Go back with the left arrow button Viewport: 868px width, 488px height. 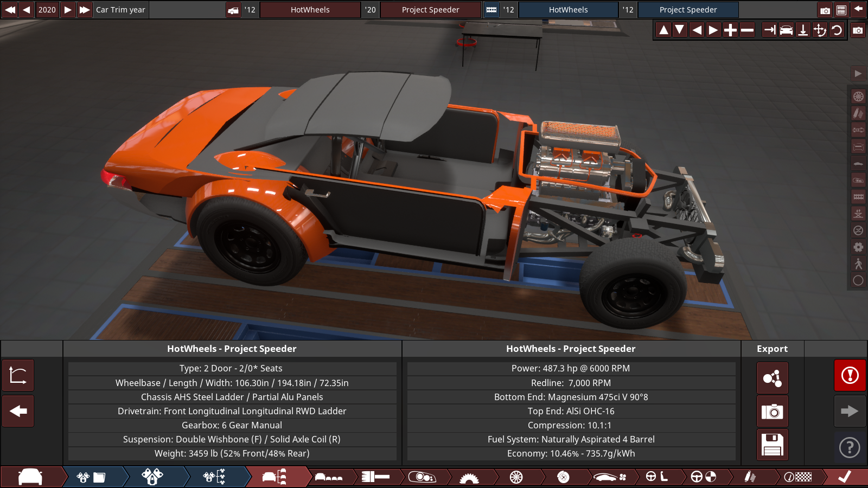coord(18,411)
